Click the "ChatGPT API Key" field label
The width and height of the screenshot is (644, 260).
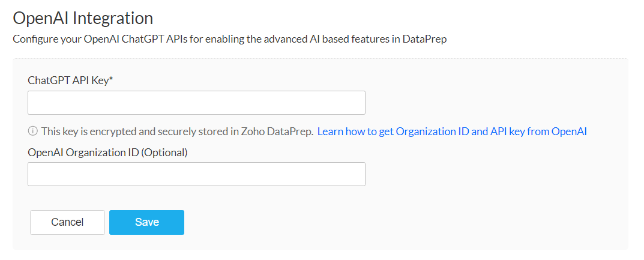[x=68, y=80]
